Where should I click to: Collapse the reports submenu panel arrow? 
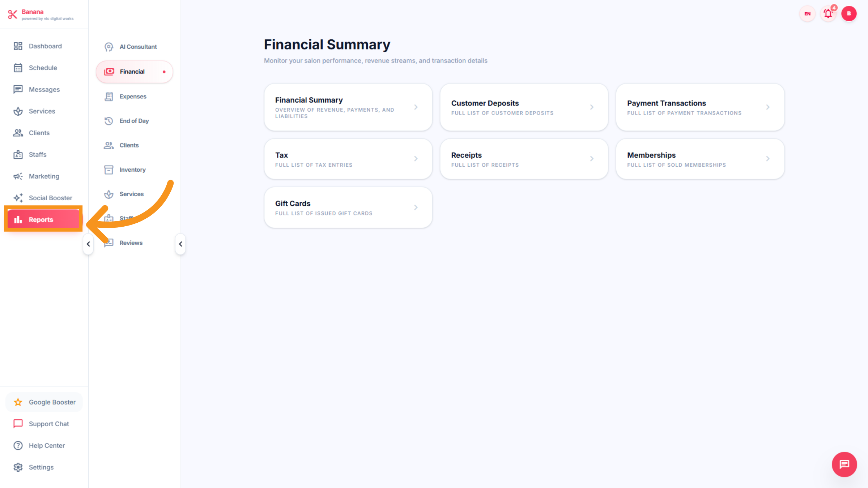pos(180,244)
